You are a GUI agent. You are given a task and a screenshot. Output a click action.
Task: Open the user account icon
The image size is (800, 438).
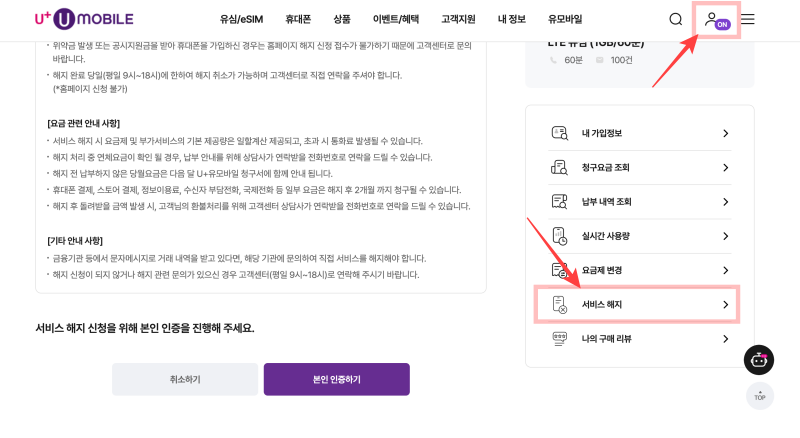714,19
